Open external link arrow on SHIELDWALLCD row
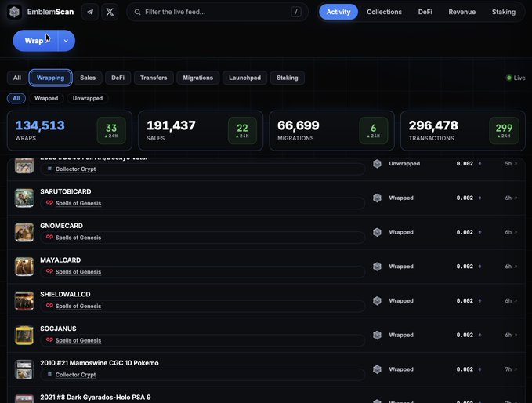 516,301
